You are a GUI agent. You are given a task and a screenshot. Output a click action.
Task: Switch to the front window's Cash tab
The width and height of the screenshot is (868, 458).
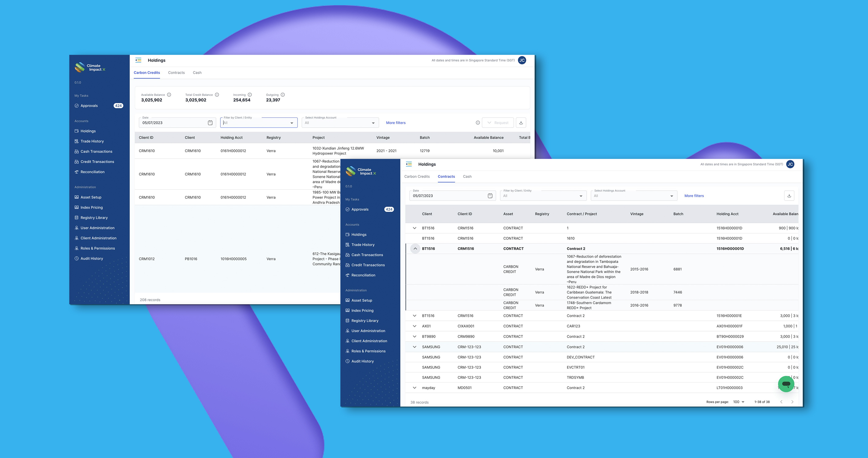467,176
